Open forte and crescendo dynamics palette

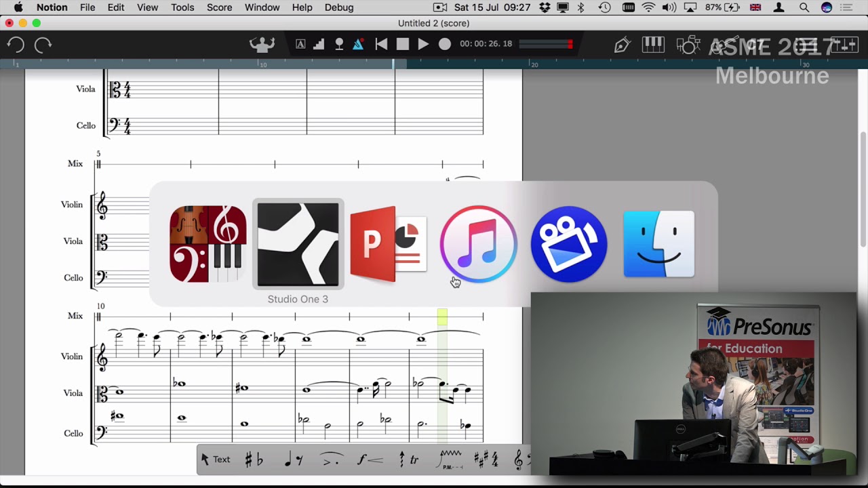(370, 460)
